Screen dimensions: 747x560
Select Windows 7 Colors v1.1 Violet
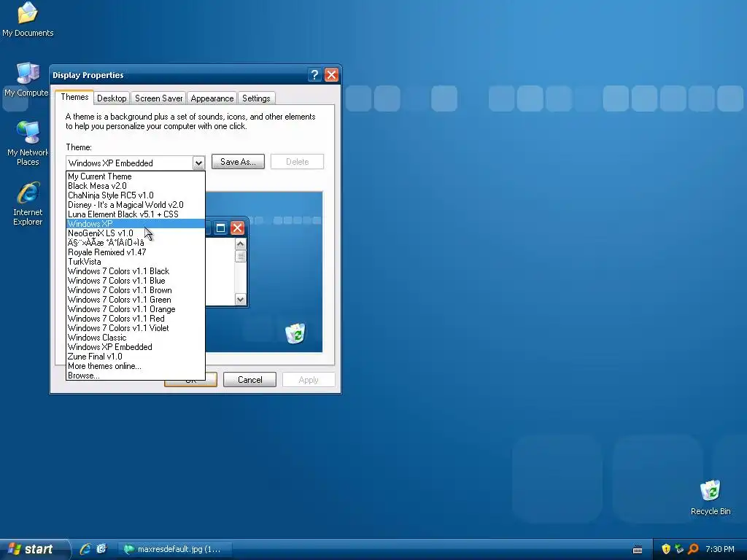136,328
